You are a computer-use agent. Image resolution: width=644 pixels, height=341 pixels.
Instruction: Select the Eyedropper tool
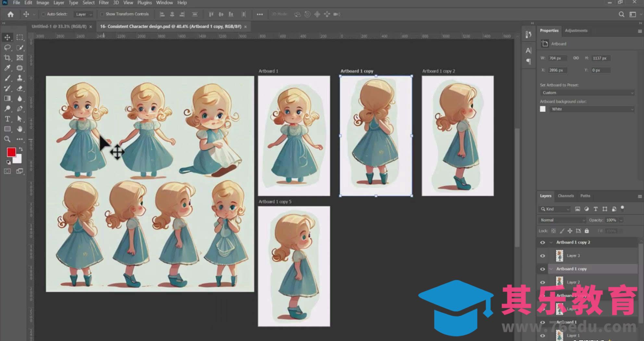(7, 68)
